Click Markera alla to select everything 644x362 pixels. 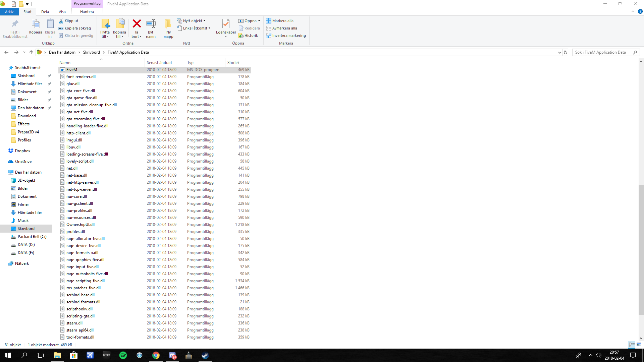[x=280, y=21]
